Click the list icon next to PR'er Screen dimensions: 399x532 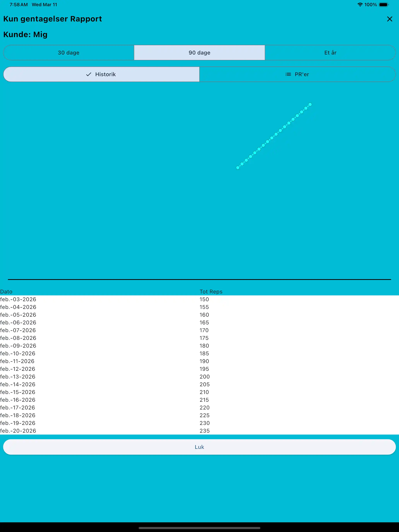point(288,74)
